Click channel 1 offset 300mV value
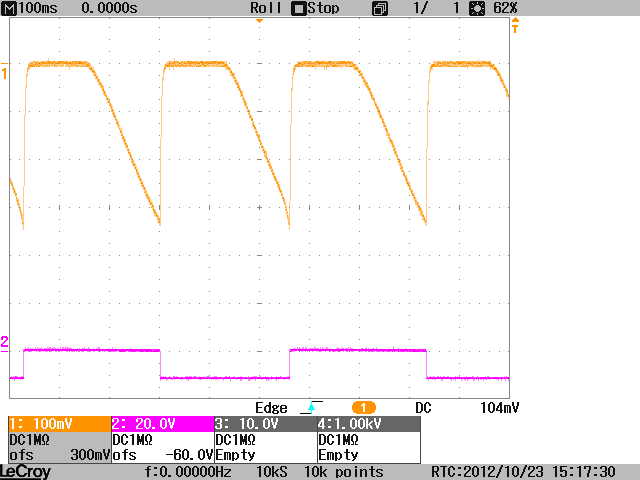 pyautogui.click(x=90, y=455)
